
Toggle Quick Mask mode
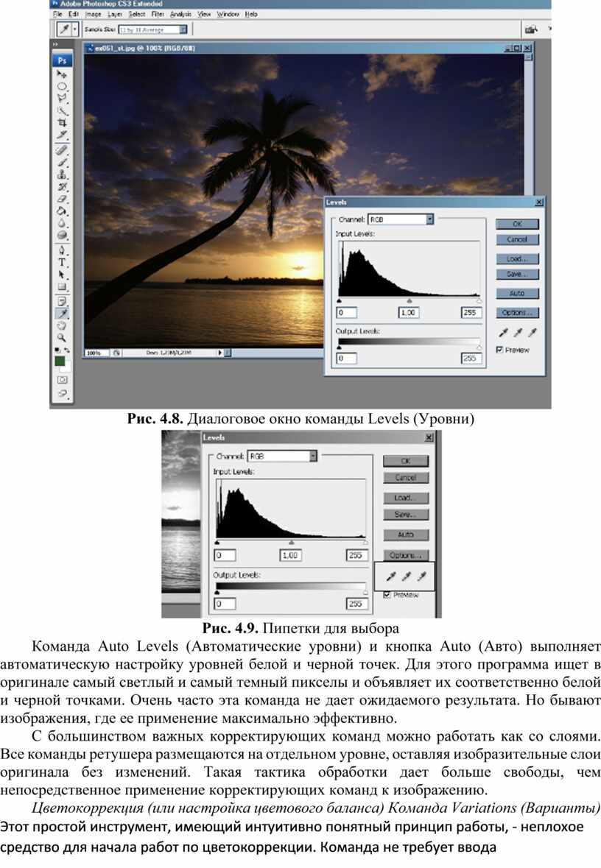point(61,380)
